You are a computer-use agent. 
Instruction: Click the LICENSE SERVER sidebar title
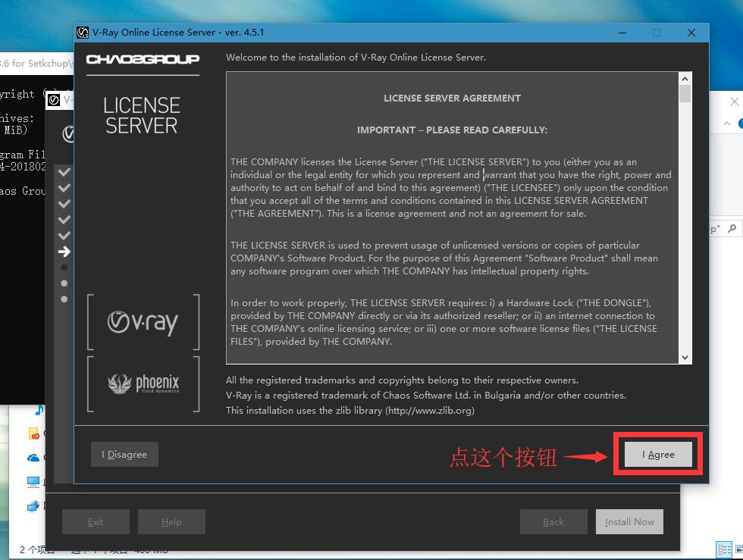[142, 116]
